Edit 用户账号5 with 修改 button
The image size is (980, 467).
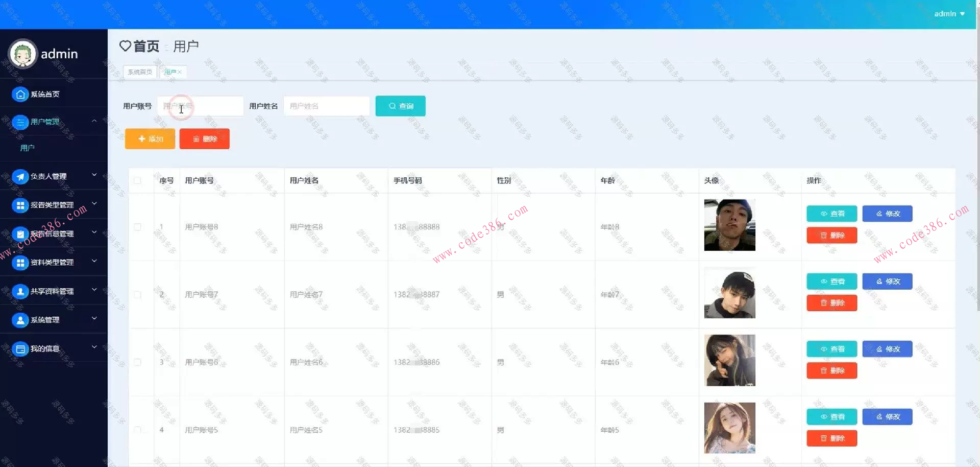point(887,417)
